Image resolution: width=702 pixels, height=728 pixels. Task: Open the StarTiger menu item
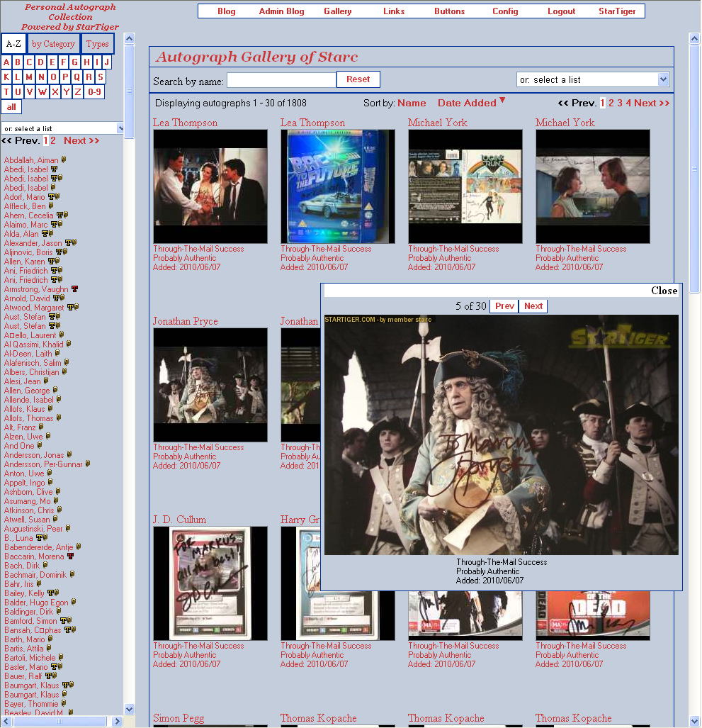click(x=617, y=11)
